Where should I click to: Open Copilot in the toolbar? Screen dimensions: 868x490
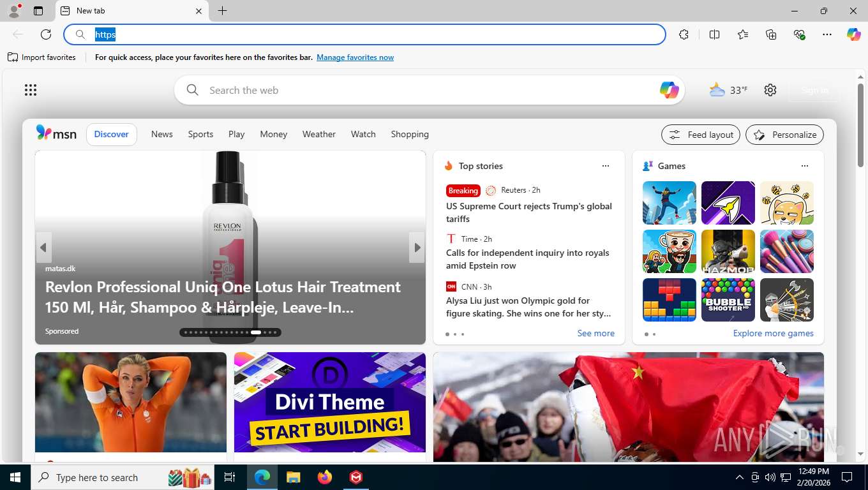(854, 34)
